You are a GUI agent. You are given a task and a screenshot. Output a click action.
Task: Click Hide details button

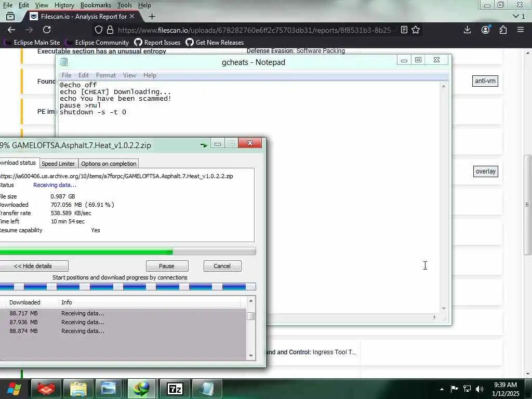pos(33,266)
